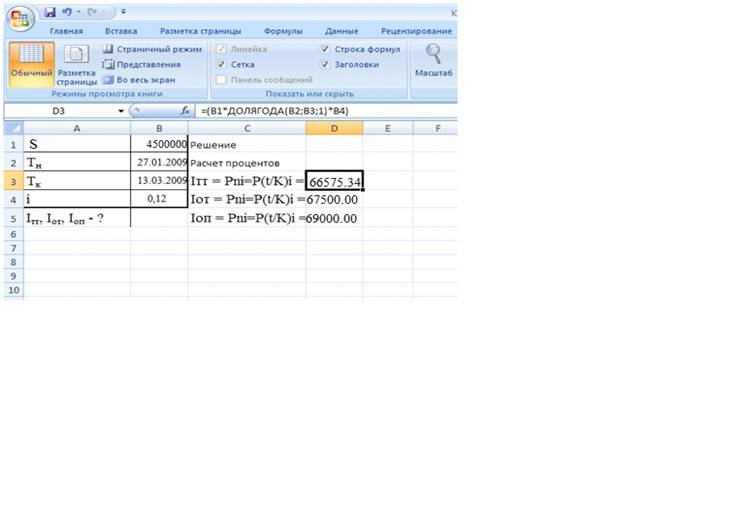The height and width of the screenshot is (528, 745).
Task: Toggle the Линейка checkbox
Action: [x=221, y=49]
